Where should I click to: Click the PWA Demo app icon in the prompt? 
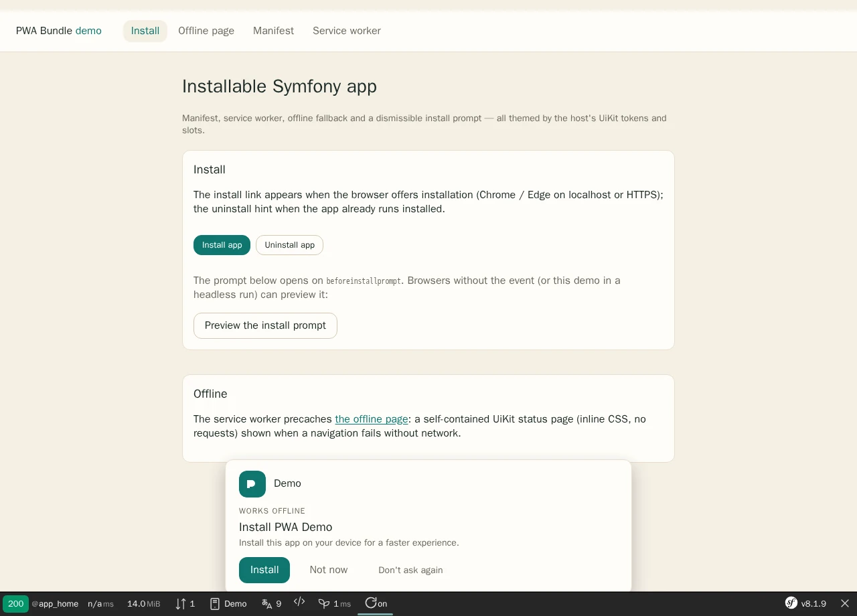coord(252,484)
